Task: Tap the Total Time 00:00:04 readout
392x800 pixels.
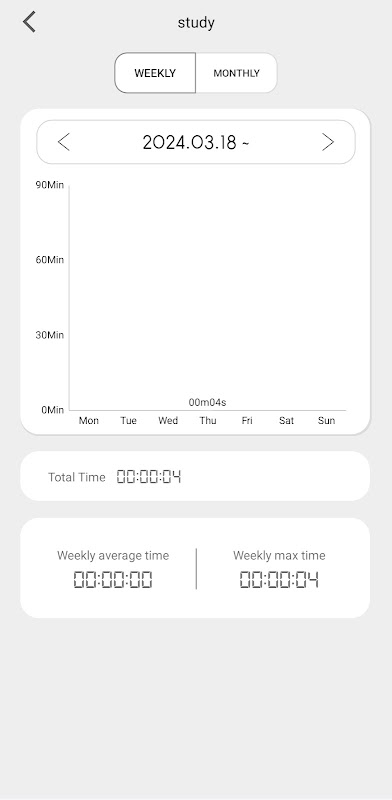Action: 149,477
